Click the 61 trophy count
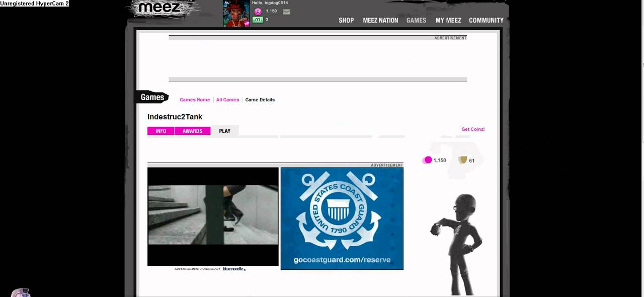644x297 pixels. 472,161
